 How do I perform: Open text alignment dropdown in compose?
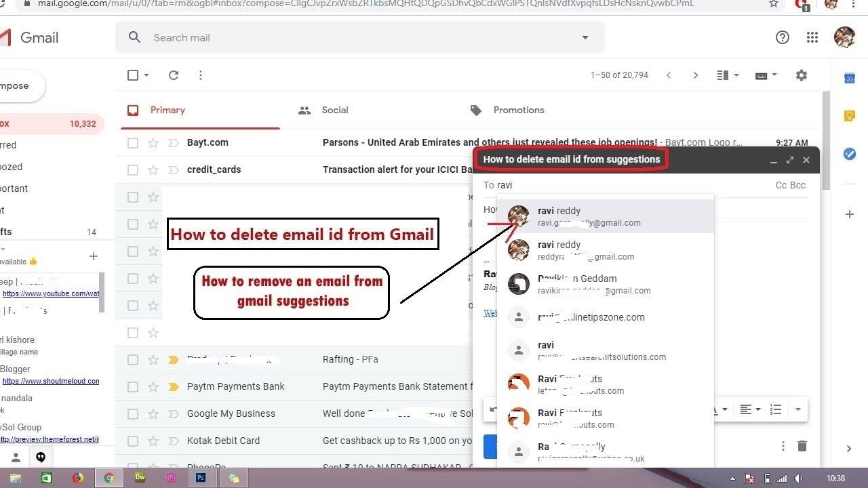(x=749, y=409)
